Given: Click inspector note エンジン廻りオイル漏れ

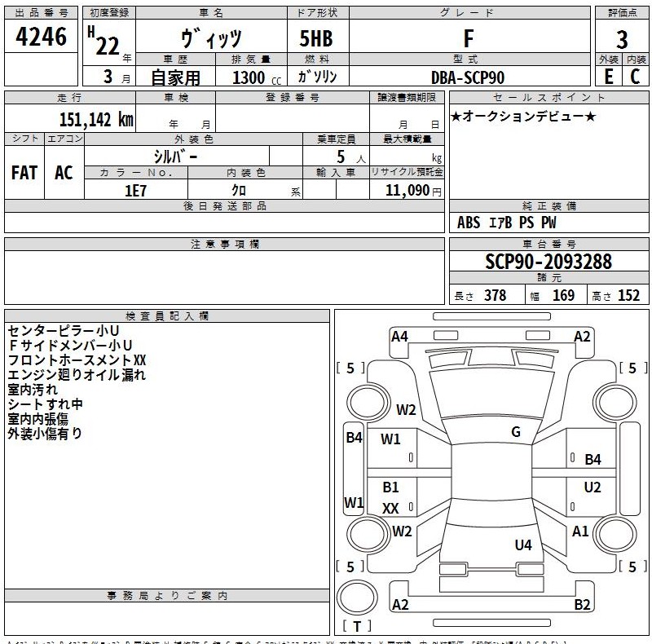Looking at the screenshot, I should [77, 374].
